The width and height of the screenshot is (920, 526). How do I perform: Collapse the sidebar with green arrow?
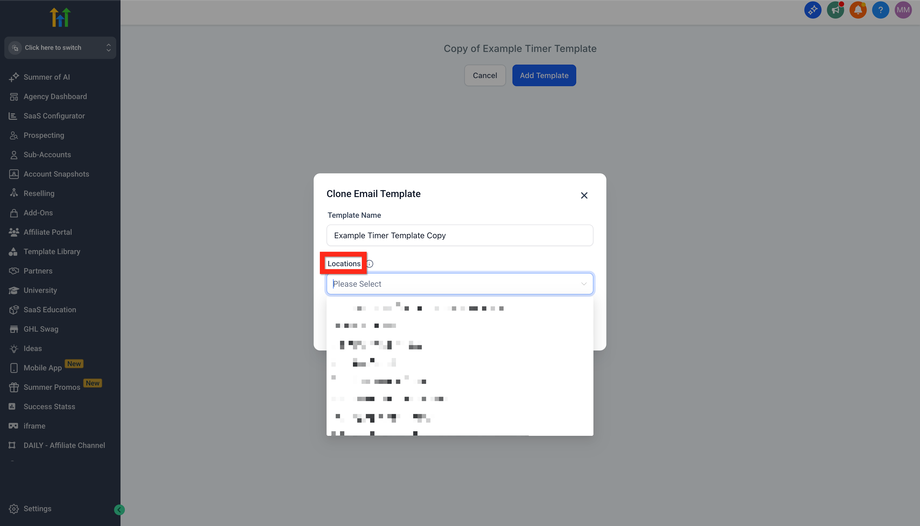119,510
